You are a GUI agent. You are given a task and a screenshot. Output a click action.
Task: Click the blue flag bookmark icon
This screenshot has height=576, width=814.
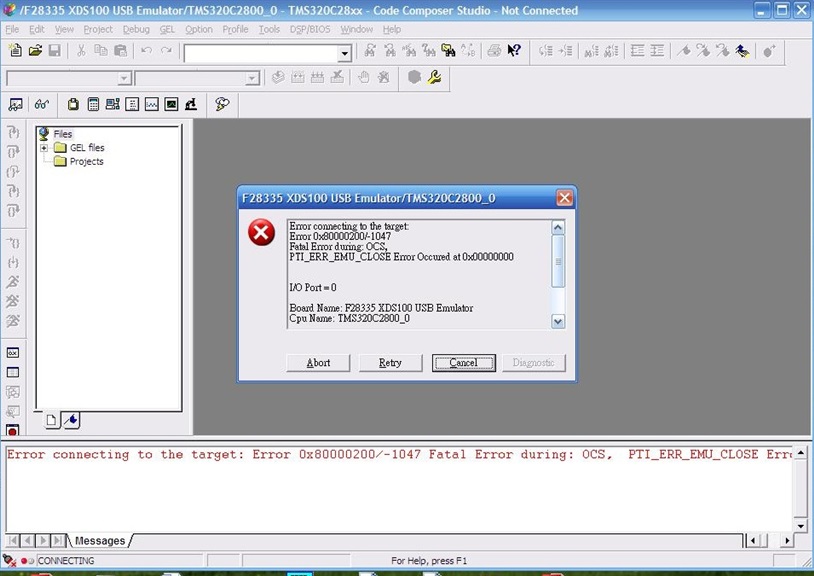(x=742, y=51)
